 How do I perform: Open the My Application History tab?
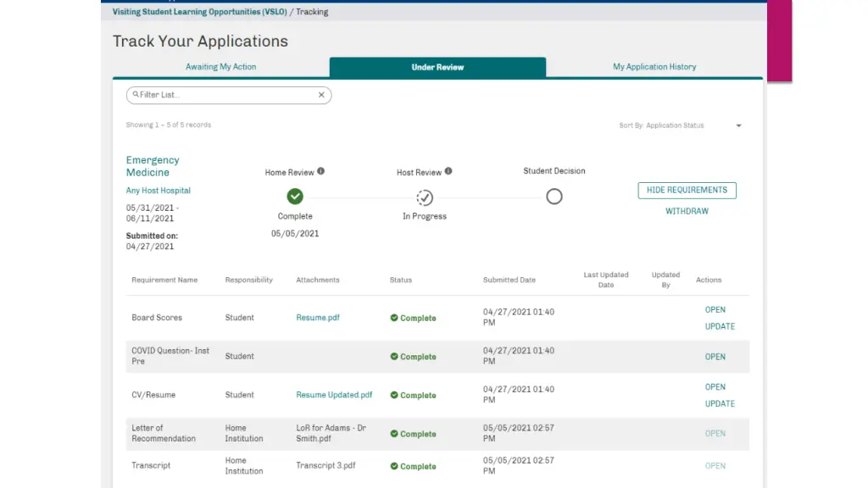[654, 67]
